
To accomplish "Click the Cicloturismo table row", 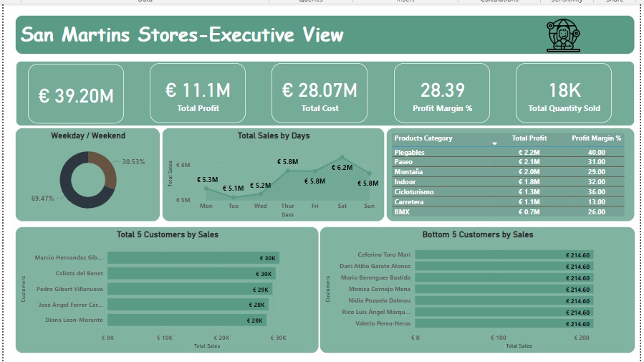I will point(509,192).
